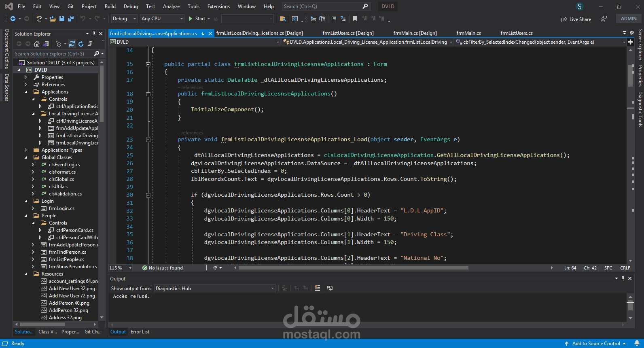Toggle Word Wrap in Output panel
Screen dimensions: 644x348
pos(330,288)
